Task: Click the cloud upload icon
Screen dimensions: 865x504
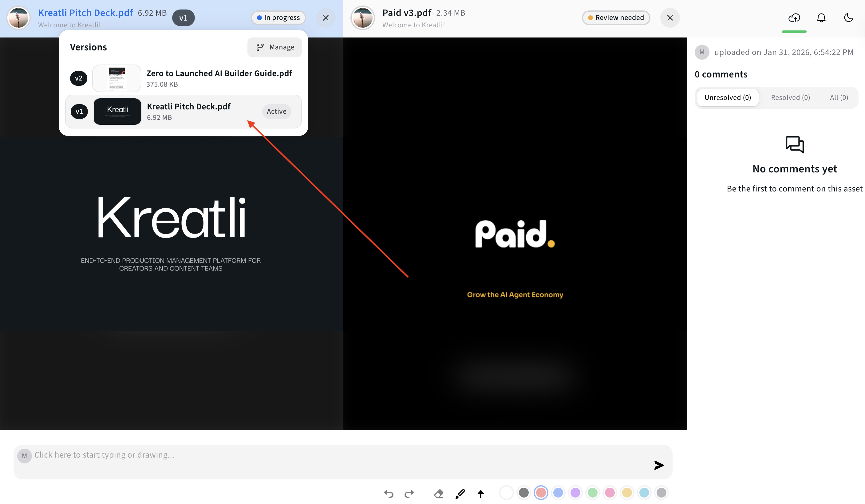Action: 794,18
